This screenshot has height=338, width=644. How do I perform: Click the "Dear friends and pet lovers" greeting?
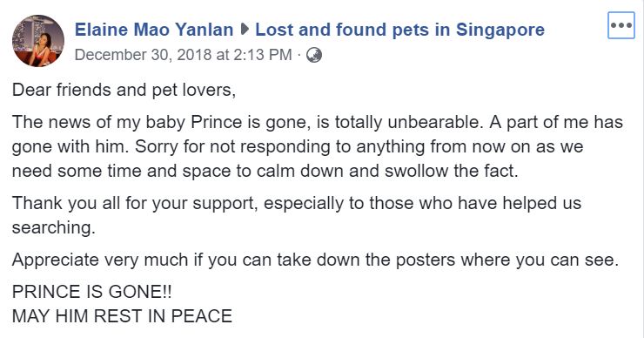point(124,90)
